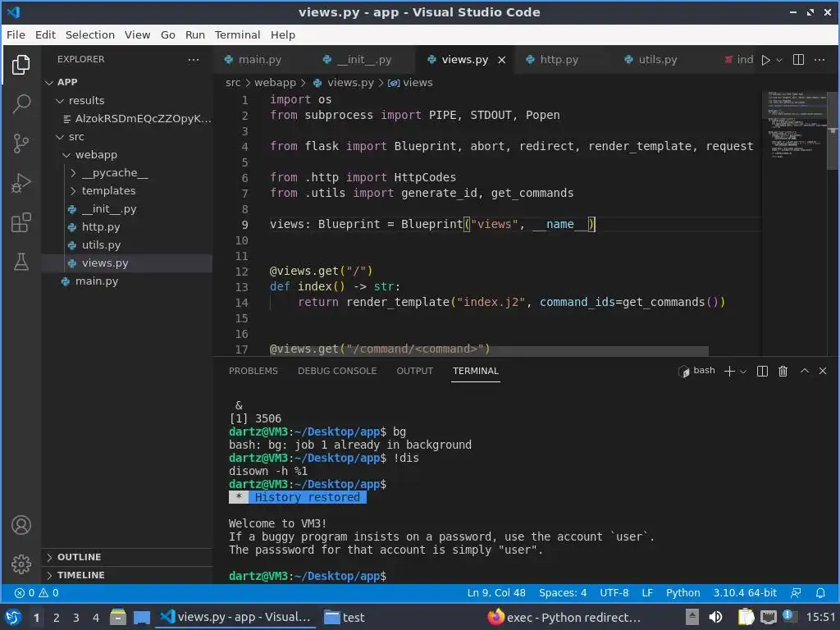Open the system start menu icon
Viewport: 840px width, 630px height.
coord(13,617)
